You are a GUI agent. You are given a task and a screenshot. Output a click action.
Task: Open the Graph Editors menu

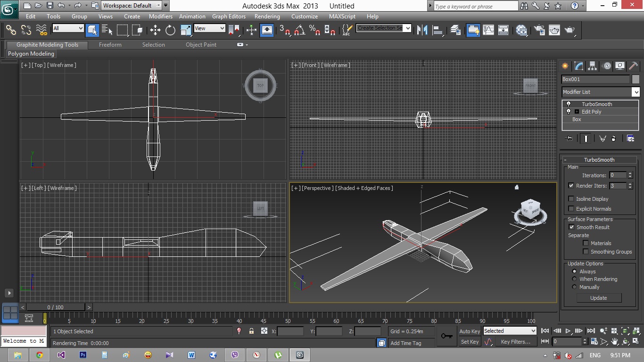pyautogui.click(x=229, y=16)
